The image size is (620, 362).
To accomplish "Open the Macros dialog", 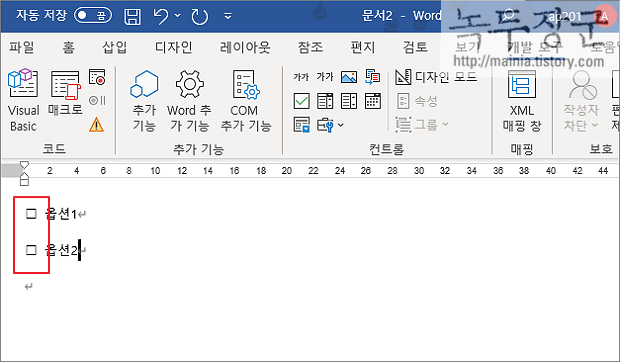I will (x=65, y=93).
